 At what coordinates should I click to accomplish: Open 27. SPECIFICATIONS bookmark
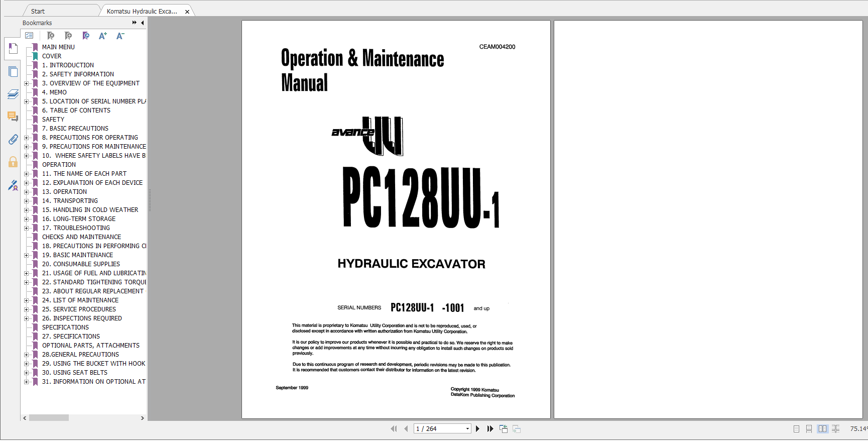tap(71, 337)
